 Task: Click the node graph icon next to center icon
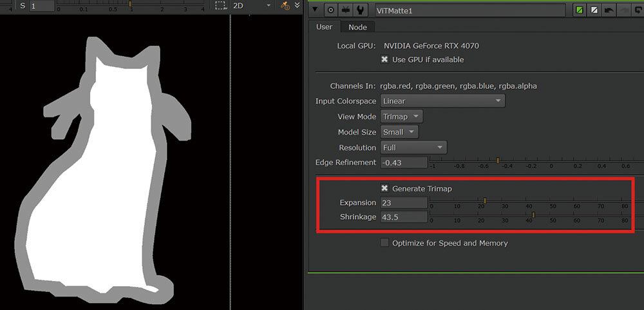pyautogui.click(x=346, y=10)
